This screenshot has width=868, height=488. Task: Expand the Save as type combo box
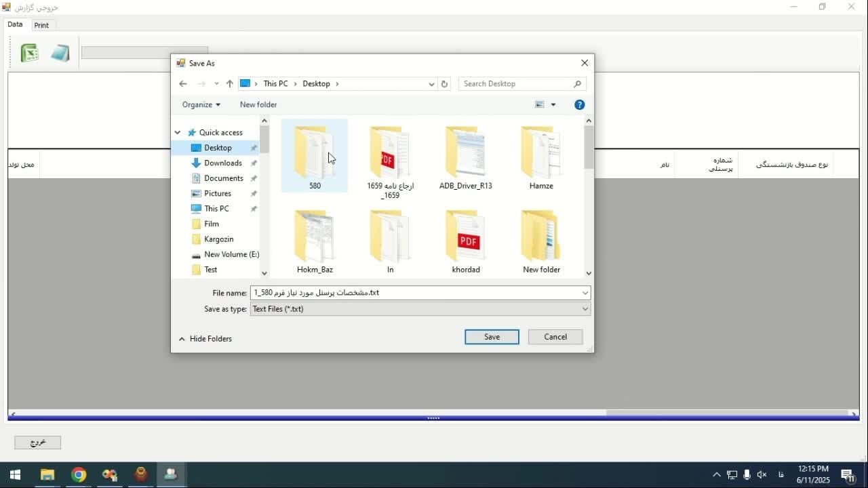pyautogui.click(x=585, y=309)
